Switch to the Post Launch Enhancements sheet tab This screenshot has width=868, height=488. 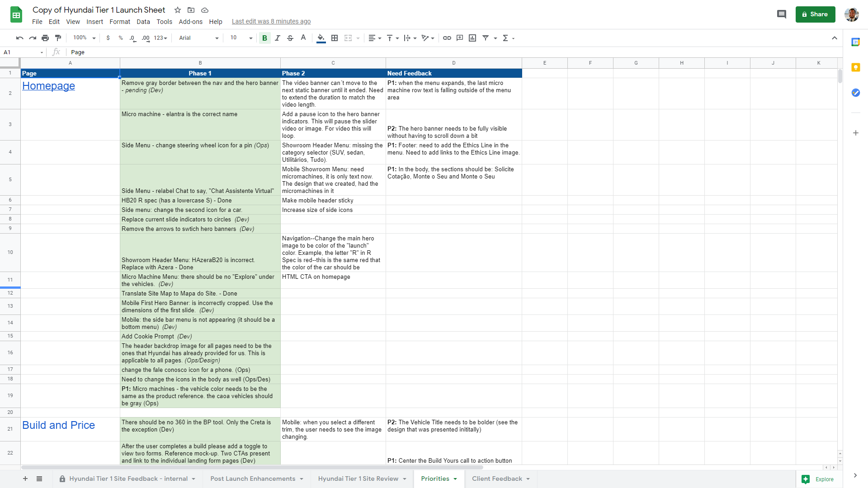(x=256, y=479)
